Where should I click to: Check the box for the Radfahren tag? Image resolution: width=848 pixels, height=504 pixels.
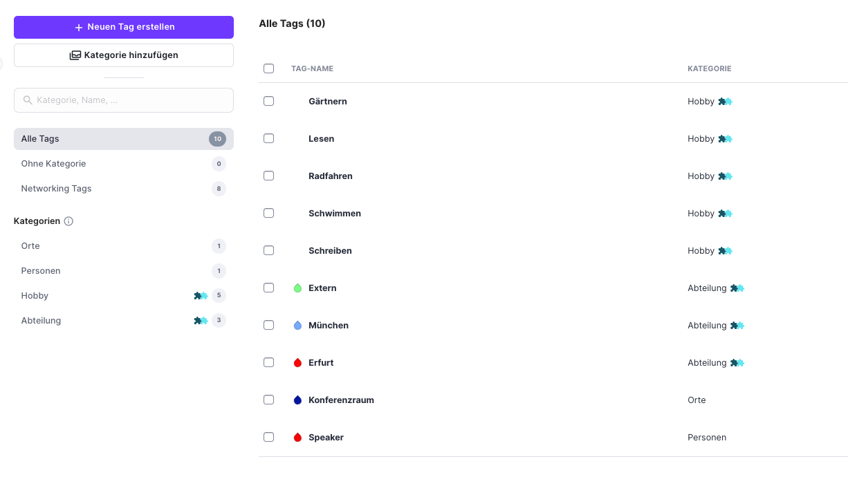(x=269, y=176)
